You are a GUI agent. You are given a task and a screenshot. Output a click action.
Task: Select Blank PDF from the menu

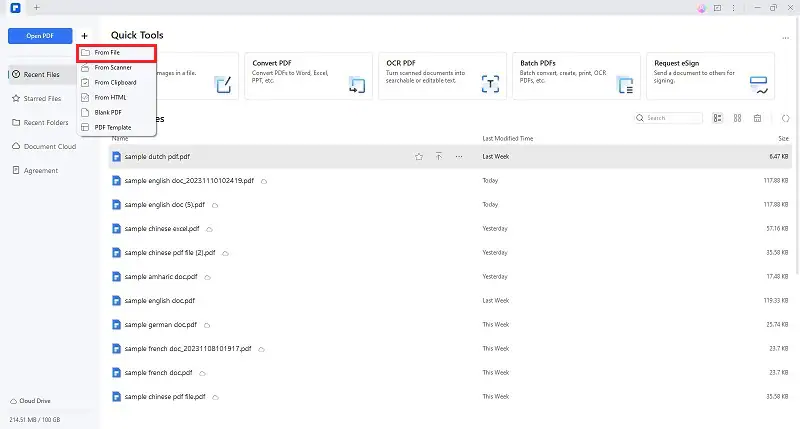pyautogui.click(x=108, y=112)
